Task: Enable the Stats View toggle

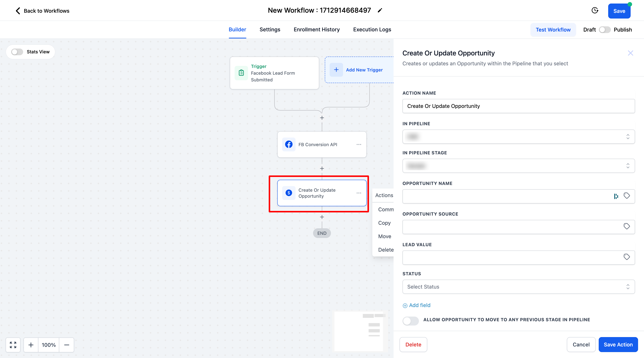Action: pyautogui.click(x=17, y=52)
